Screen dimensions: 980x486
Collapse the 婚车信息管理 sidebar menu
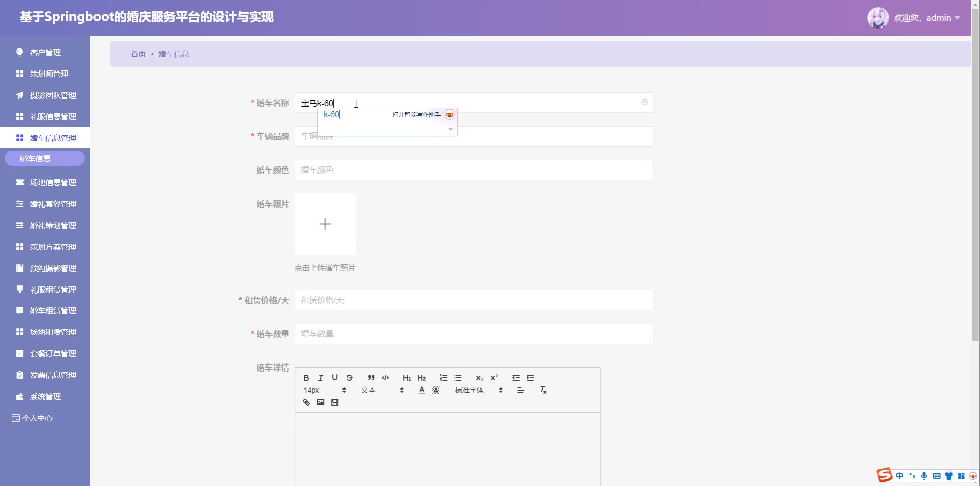(45, 138)
